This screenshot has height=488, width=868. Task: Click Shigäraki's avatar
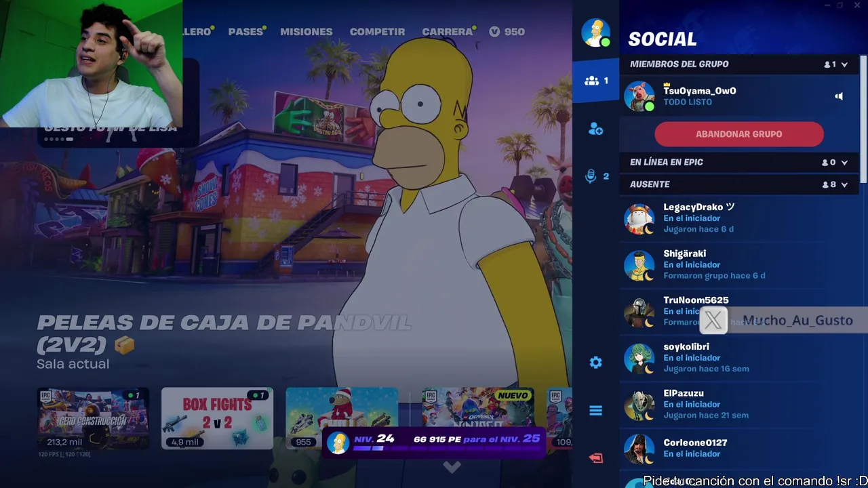(639, 265)
